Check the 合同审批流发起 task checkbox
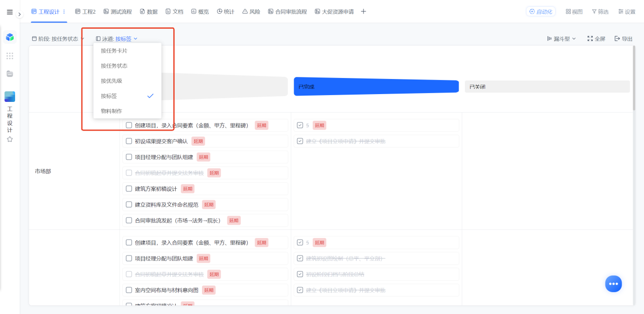 [x=129, y=220]
